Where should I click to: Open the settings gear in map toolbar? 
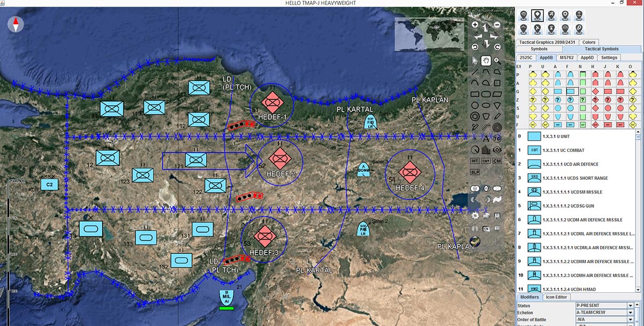[x=475, y=215]
